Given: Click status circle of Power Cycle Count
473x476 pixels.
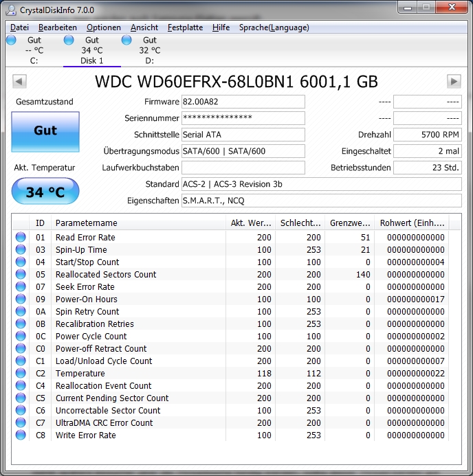Looking at the screenshot, I should tap(21, 336).
